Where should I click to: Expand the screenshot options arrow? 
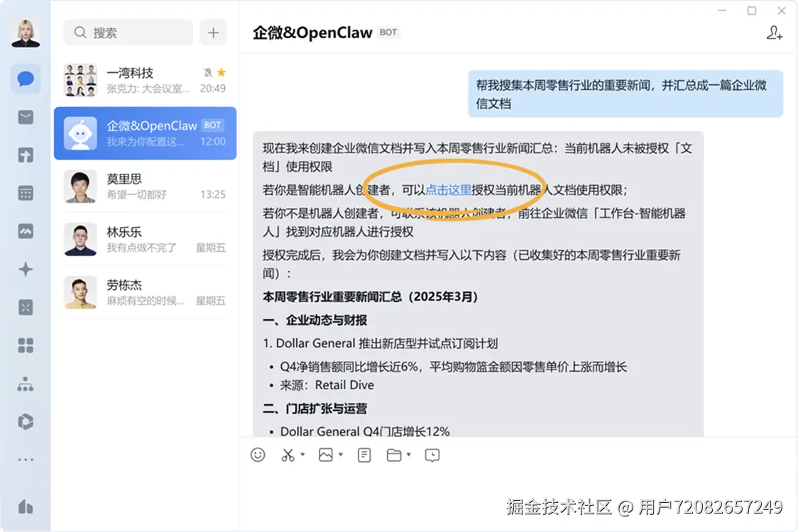click(x=302, y=454)
